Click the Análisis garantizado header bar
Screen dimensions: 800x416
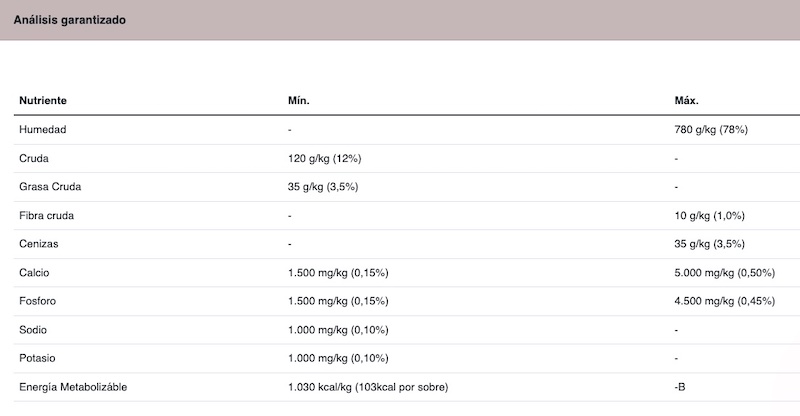pyautogui.click(x=400, y=20)
